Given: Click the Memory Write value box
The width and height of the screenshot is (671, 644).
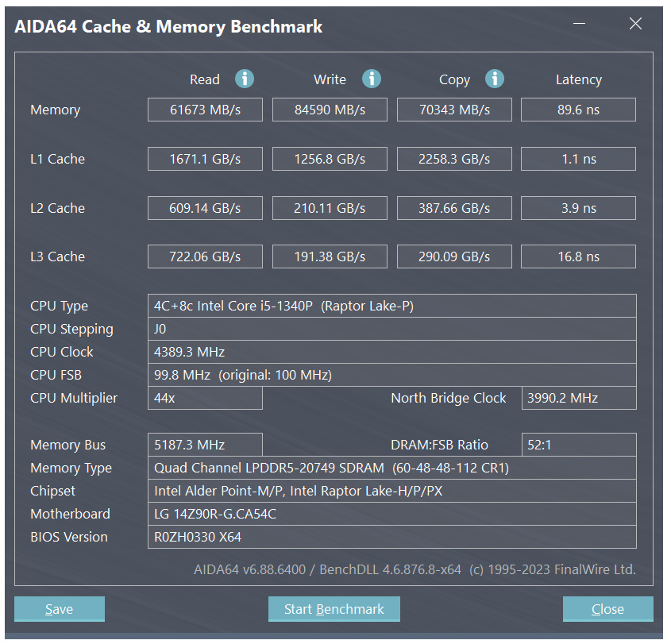Looking at the screenshot, I should pos(330,110).
